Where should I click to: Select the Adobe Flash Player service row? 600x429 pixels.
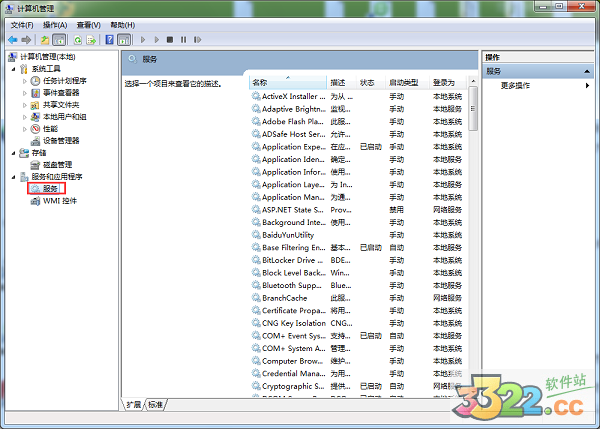click(x=358, y=122)
